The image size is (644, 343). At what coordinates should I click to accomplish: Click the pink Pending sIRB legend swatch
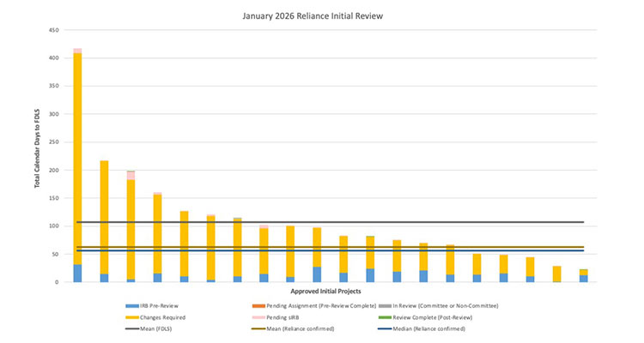pyautogui.click(x=258, y=317)
